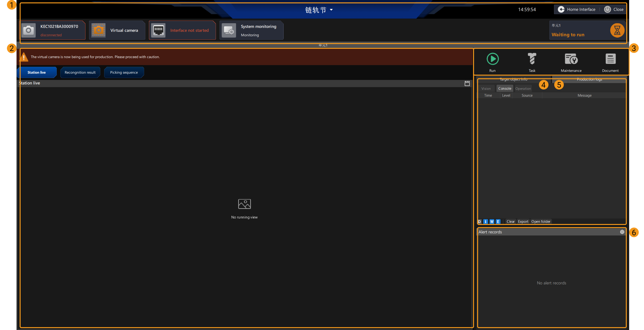644x330 pixels.
Task: Click the timer/hourglass icon in top right
Action: click(617, 30)
